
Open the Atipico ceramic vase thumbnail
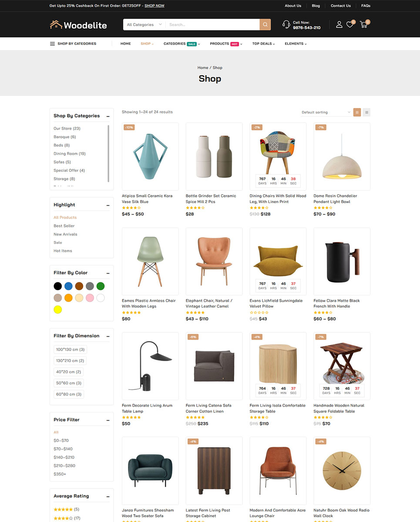(150, 156)
